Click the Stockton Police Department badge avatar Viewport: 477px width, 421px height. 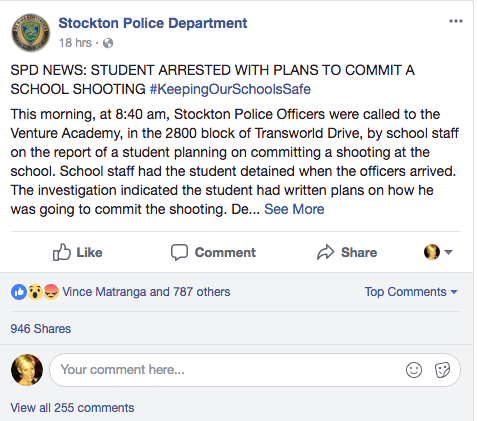(31, 33)
